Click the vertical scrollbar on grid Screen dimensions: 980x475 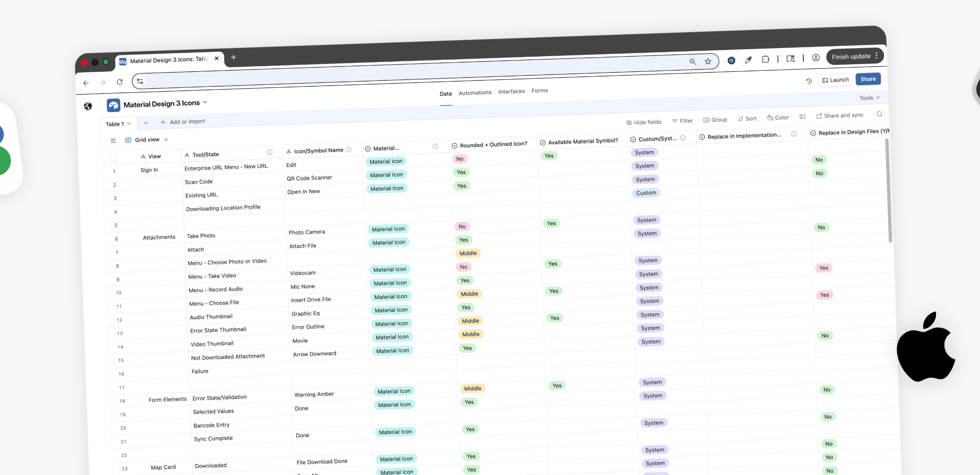(889, 190)
